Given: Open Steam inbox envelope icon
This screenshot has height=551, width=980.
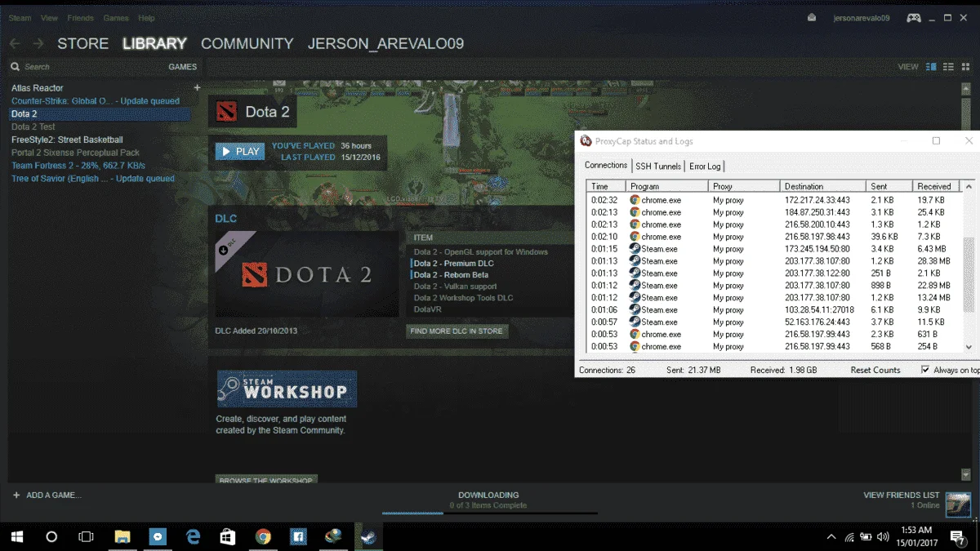Looking at the screenshot, I should click(811, 17).
